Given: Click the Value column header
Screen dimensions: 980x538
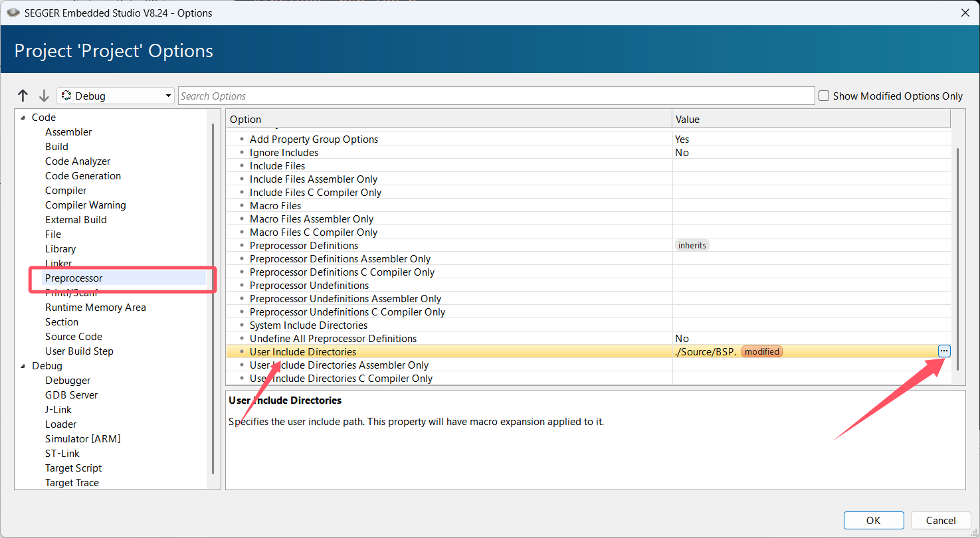Looking at the screenshot, I should click(811, 120).
